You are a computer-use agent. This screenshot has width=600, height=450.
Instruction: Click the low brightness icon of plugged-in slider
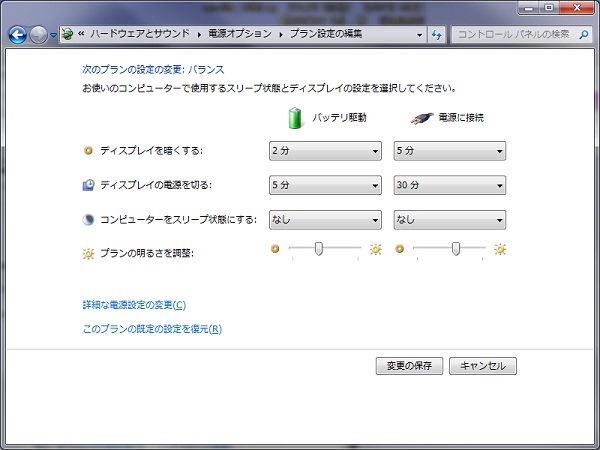tap(399, 249)
